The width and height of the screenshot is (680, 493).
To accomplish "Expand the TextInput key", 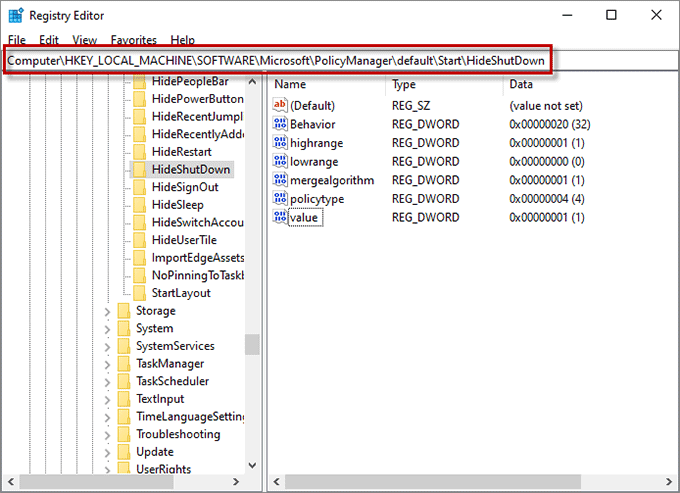I will click(x=108, y=400).
